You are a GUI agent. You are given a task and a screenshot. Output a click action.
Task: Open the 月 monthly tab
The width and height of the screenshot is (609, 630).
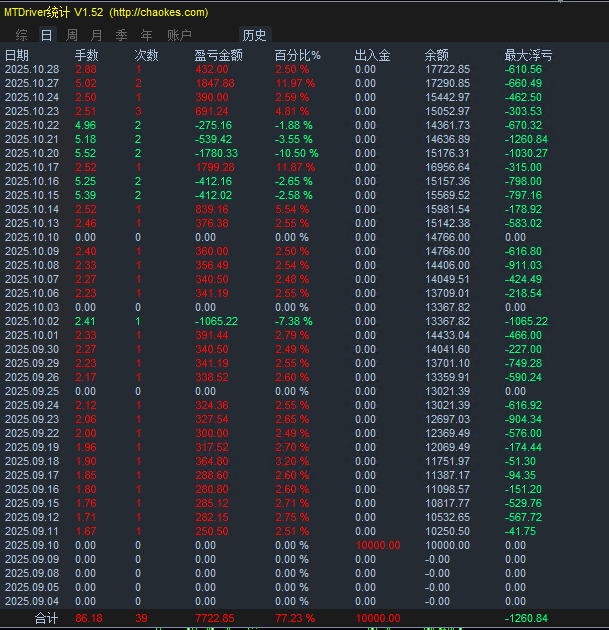[x=96, y=35]
